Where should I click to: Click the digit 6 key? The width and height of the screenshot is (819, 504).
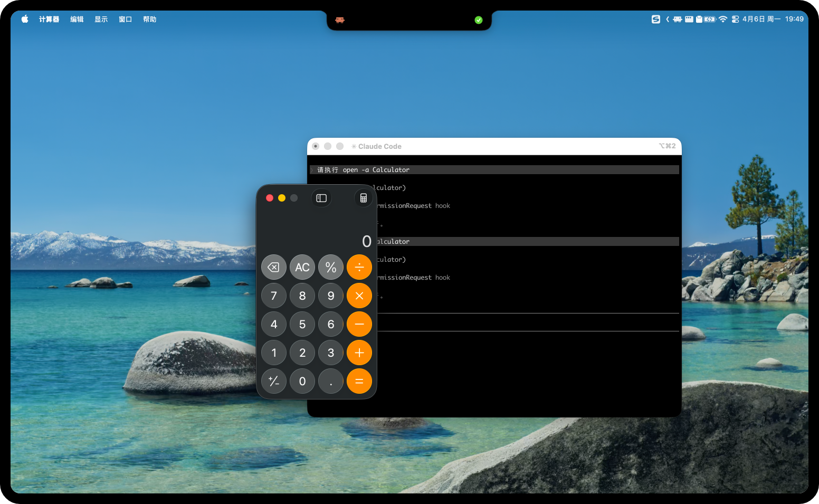click(331, 324)
